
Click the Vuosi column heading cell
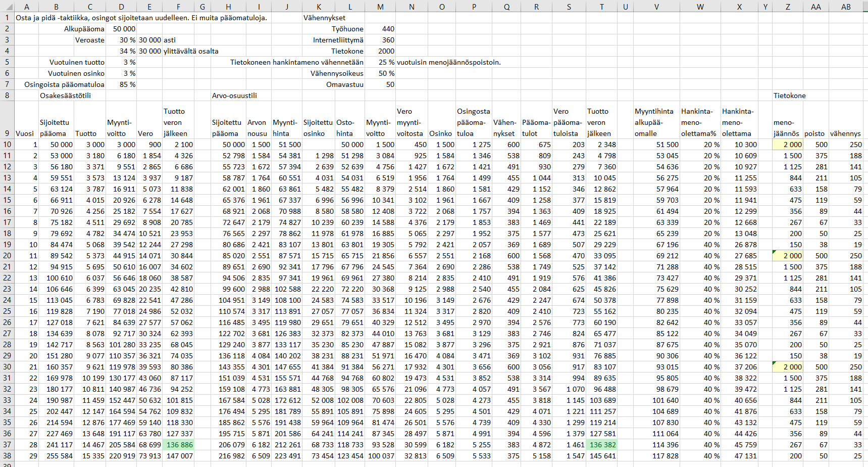25,133
